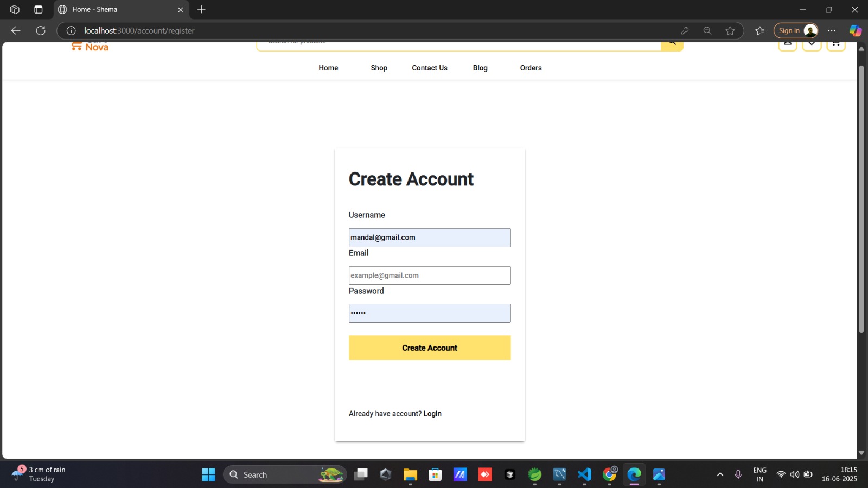Open the ENG IN language indicator

(759, 474)
